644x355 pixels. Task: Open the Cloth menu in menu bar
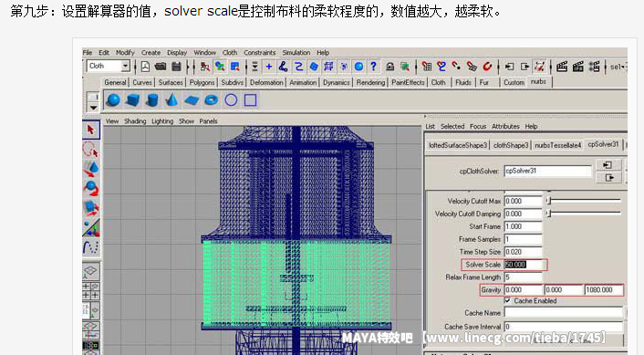click(x=230, y=53)
